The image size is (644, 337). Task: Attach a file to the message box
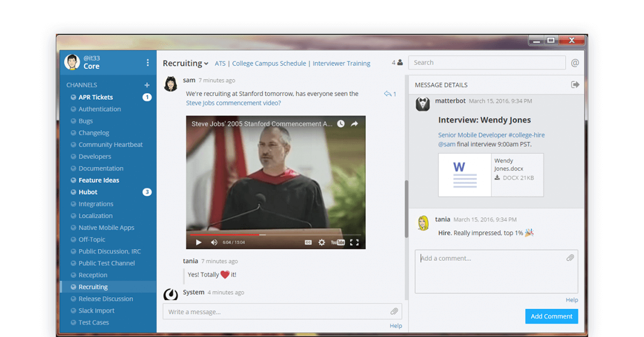[394, 311]
